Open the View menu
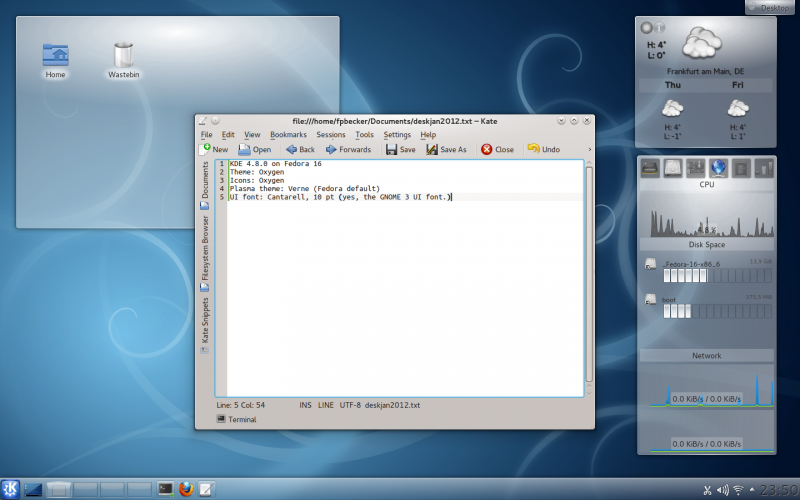 (x=252, y=135)
